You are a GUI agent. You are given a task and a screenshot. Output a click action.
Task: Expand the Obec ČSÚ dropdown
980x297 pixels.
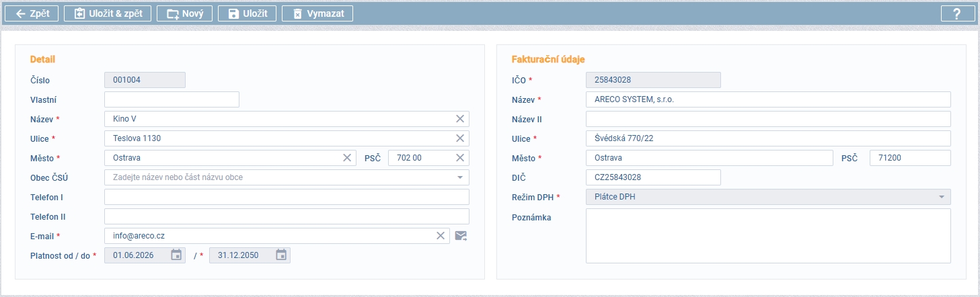point(460,177)
